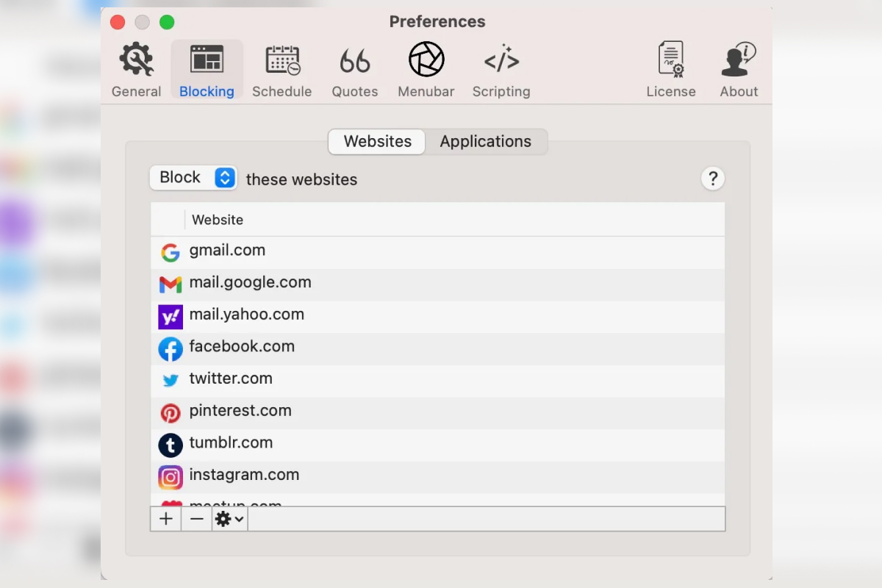Switch to the Applications tab
This screenshot has width=882, height=588.
(x=485, y=142)
